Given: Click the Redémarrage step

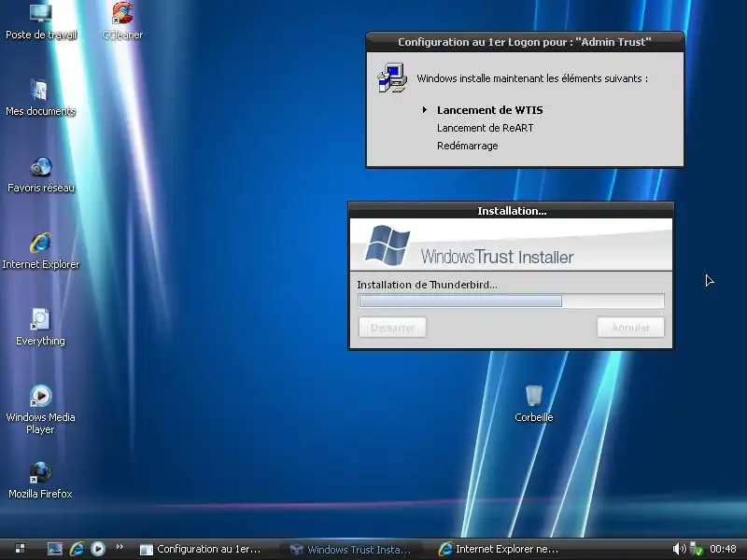Looking at the screenshot, I should coord(468,146).
